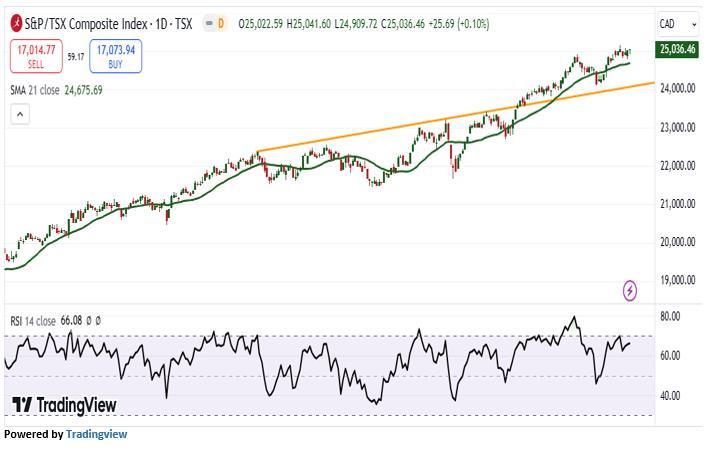The image size is (718, 462).
Task: Click the SMA value 24,675.69
Action: click(x=83, y=90)
